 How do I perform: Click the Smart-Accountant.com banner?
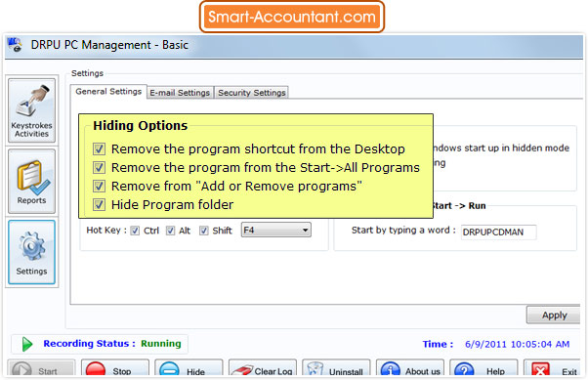click(292, 17)
